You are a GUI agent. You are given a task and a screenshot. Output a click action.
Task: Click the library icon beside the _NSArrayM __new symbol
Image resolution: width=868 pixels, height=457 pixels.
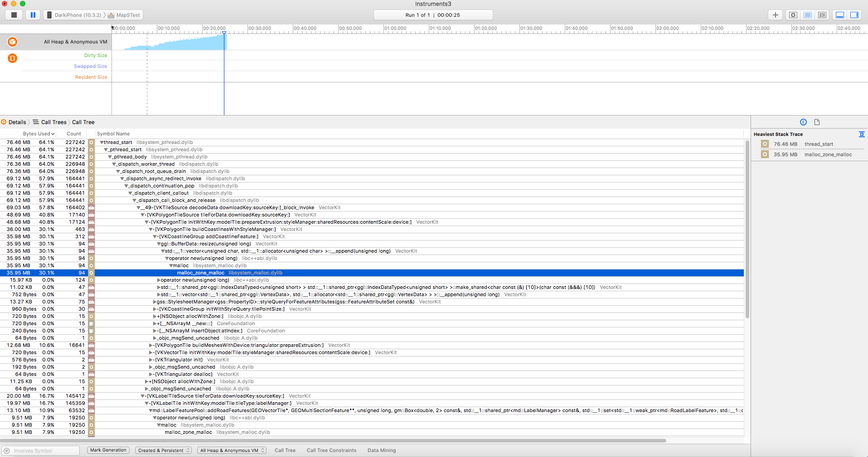click(91, 323)
